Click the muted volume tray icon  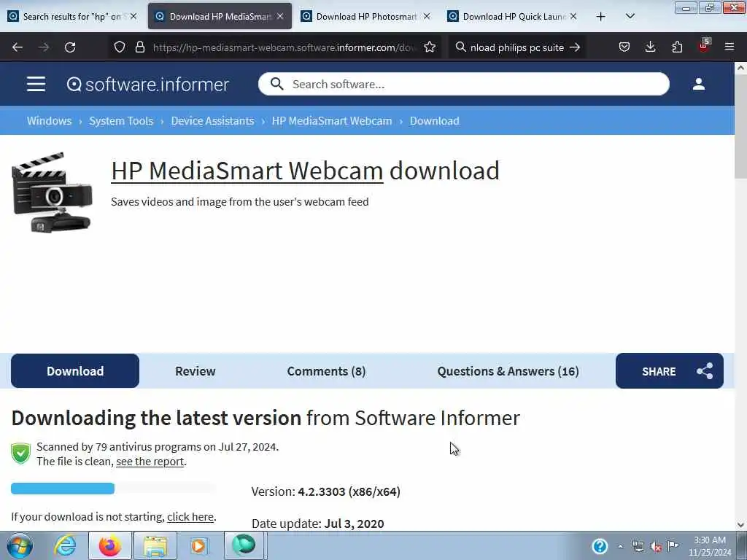pyautogui.click(x=656, y=547)
